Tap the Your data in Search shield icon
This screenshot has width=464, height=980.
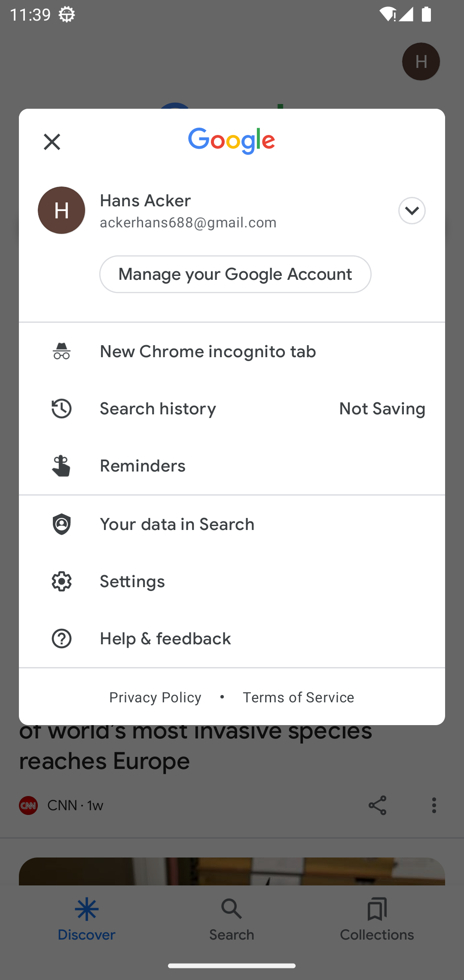[61, 524]
